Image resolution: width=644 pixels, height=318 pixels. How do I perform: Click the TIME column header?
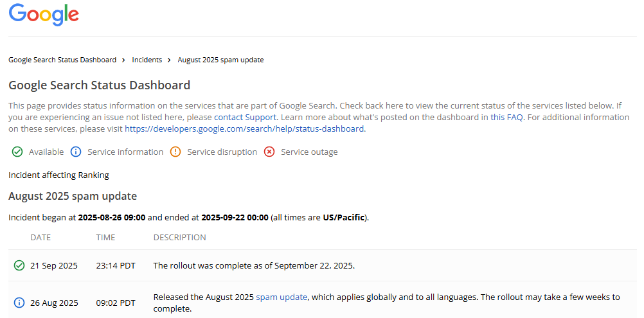[x=105, y=238]
